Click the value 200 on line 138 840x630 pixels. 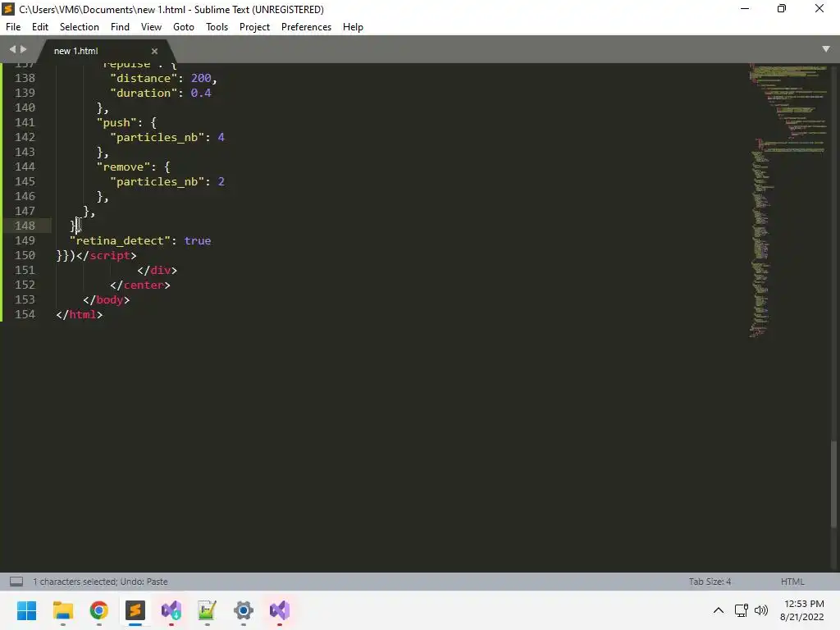coord(201,78)
